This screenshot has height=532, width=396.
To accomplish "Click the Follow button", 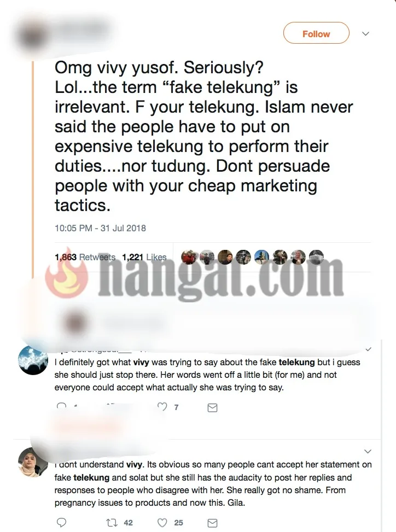I will (316, 33).
